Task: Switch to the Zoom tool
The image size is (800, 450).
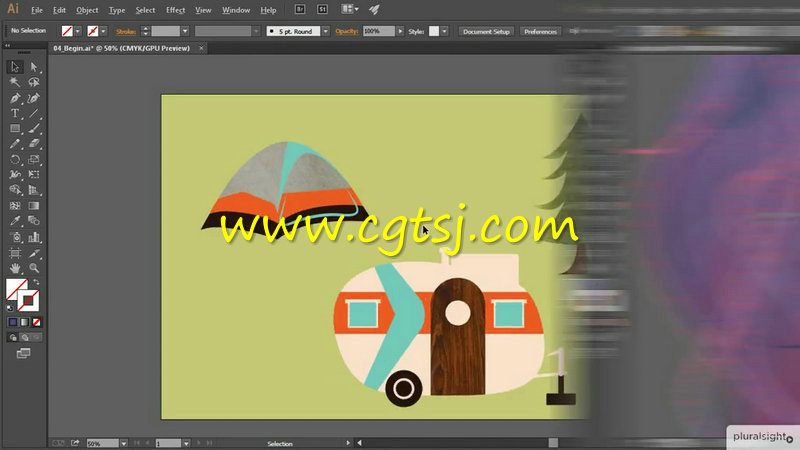Action: pyautogui.click(x=34, y=268)
